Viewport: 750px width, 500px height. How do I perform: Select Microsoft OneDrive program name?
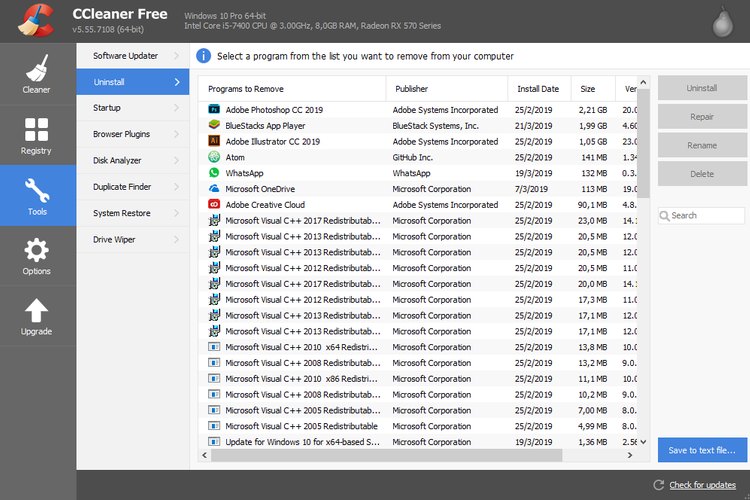tap(260, 189)
